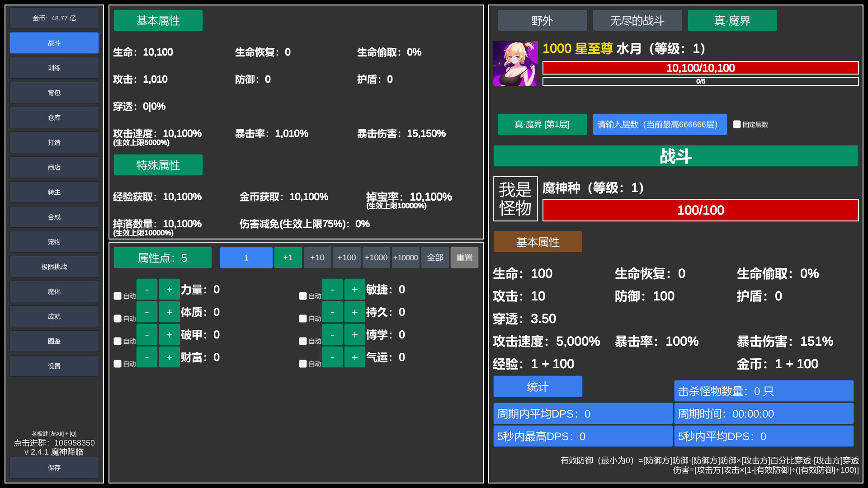Open the 训练 panel from sidebar
This screenshot has width=868, height=488.
coord(54,68)
